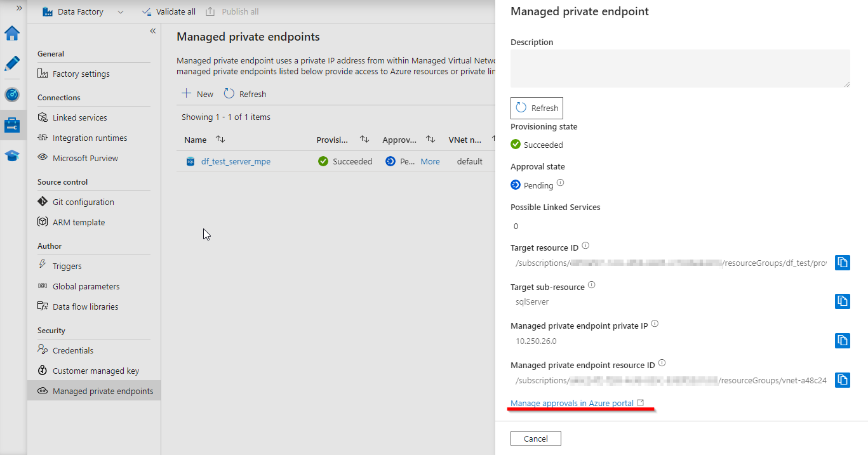Click info icon beside endpoint private IP
Image resolution: width=868 pixels, height=455 pixels.
coord(655,324)
